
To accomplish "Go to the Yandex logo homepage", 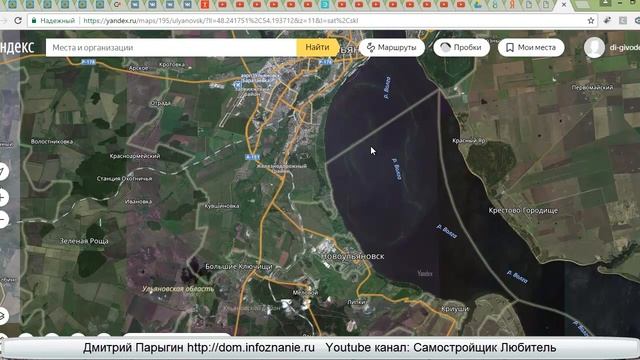I will pyautogui.click(x=17, y=47).
